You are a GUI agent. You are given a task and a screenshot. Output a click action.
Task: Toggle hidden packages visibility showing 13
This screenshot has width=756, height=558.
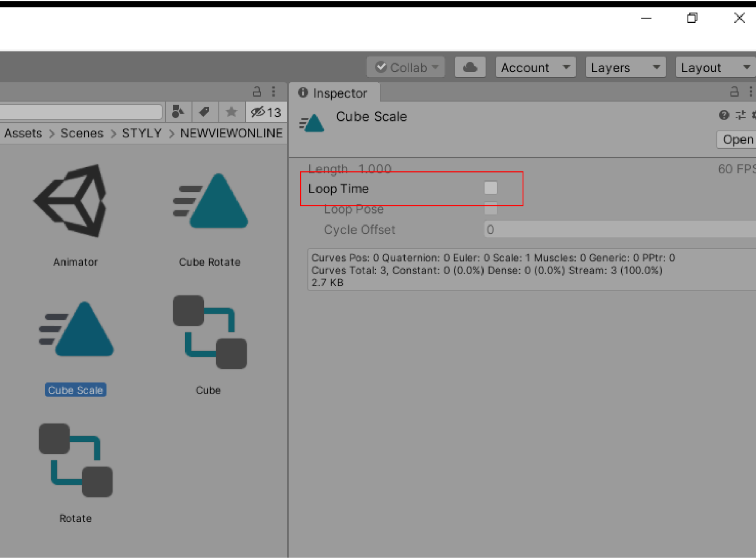click(x=266, y=112)
